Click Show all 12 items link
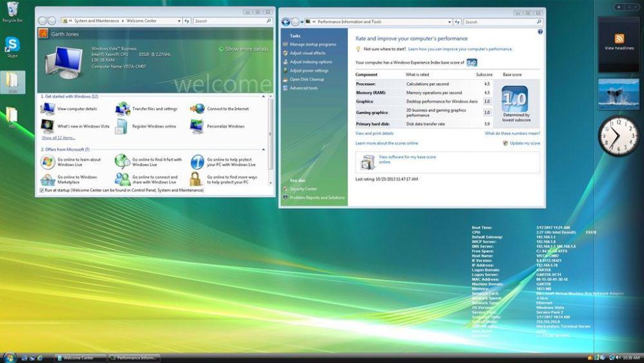The image size is (644, 363). coord(59,138)
